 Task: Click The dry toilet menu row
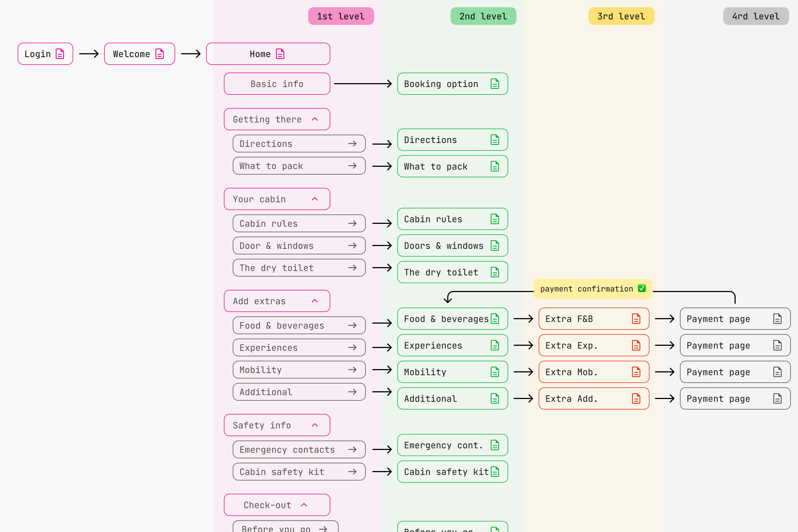[299, 268]
